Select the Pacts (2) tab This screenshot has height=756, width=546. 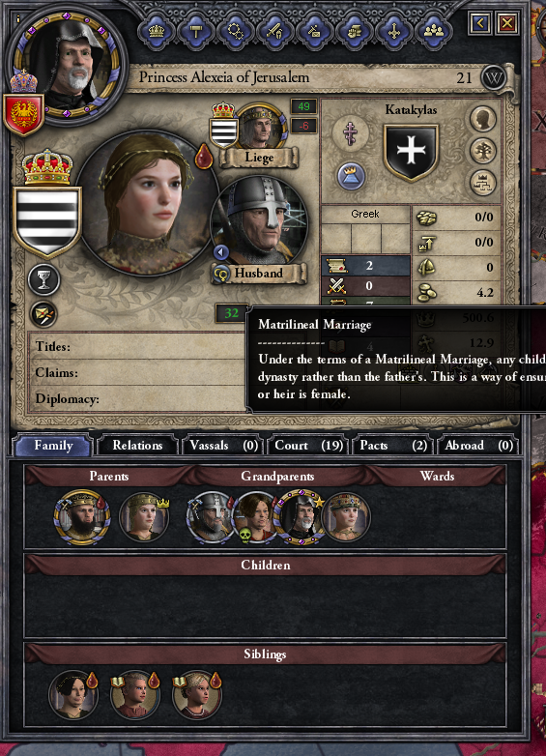click(x=393, y=446)
